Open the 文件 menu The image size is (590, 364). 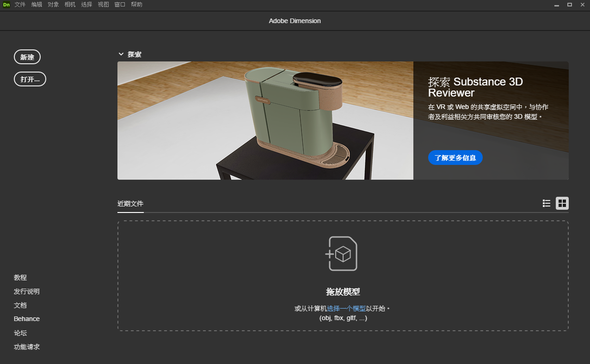point(20,5)
